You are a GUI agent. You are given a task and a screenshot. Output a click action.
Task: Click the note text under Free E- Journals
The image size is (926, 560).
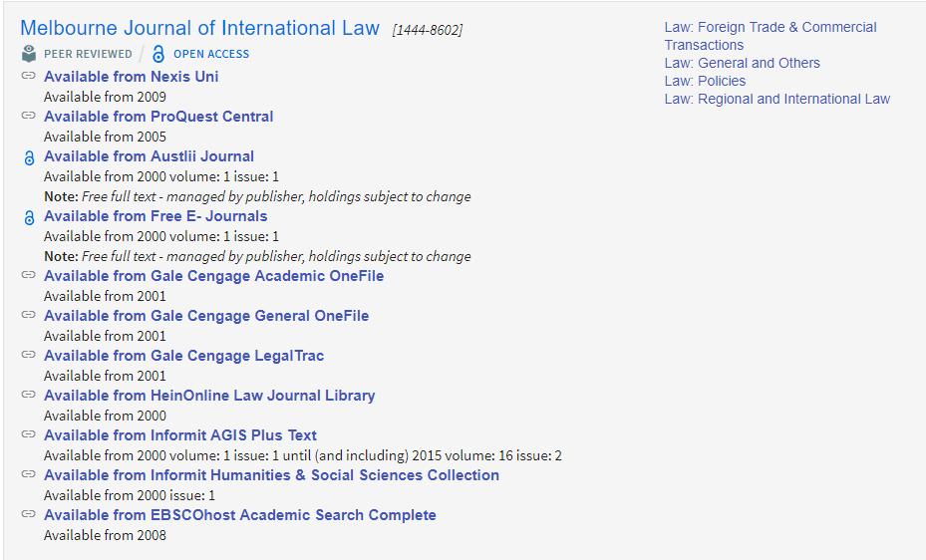(257, 257)
